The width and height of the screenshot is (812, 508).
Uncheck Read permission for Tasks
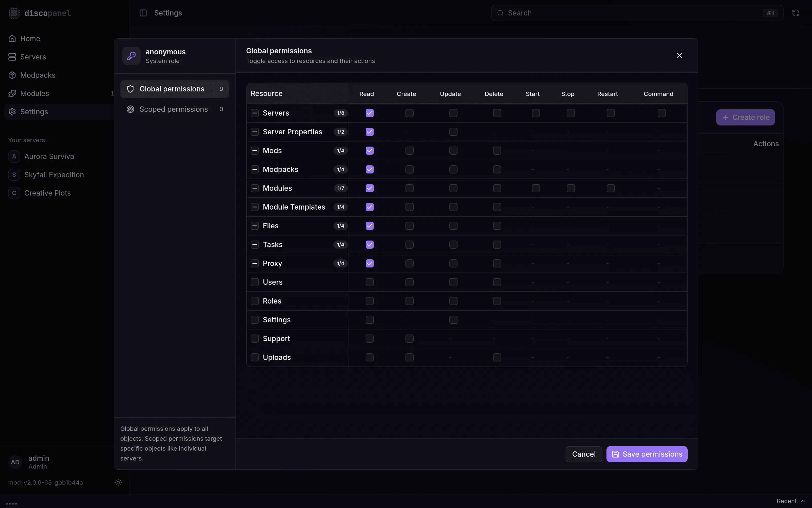(369, 245)
